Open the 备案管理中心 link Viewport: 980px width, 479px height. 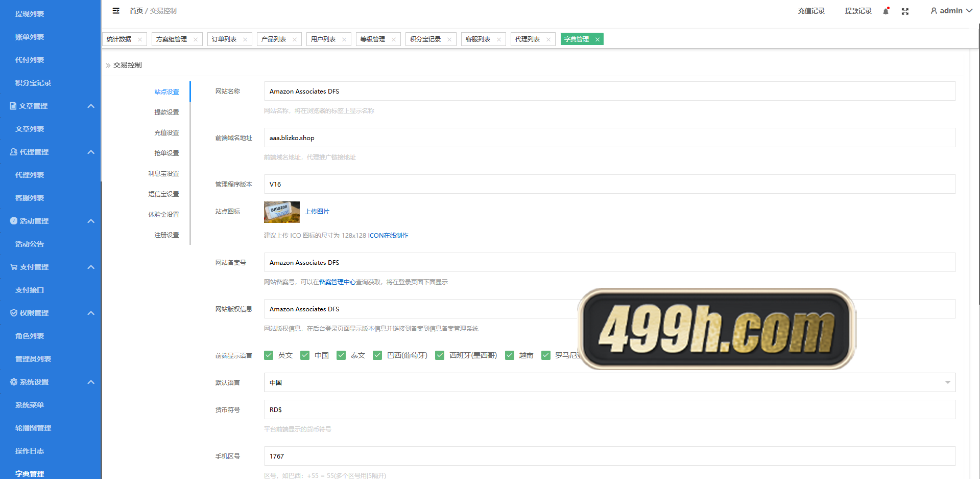pos(337,282)
